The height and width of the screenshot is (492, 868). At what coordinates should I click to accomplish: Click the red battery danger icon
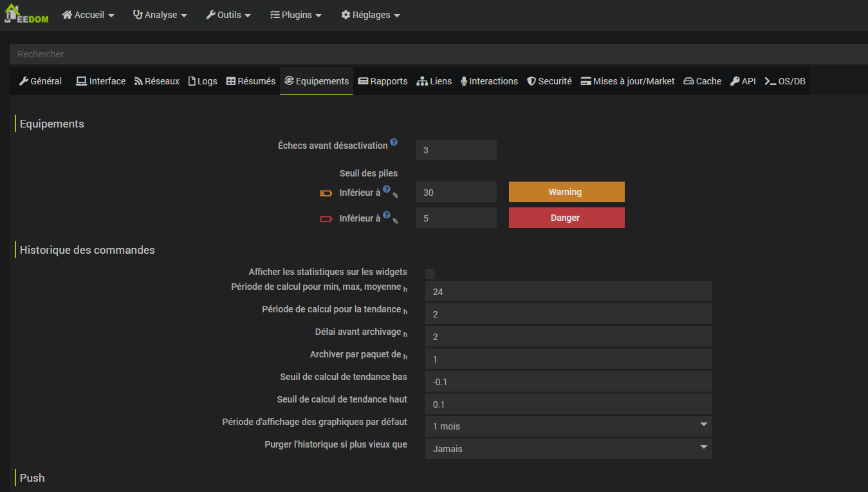326,219
